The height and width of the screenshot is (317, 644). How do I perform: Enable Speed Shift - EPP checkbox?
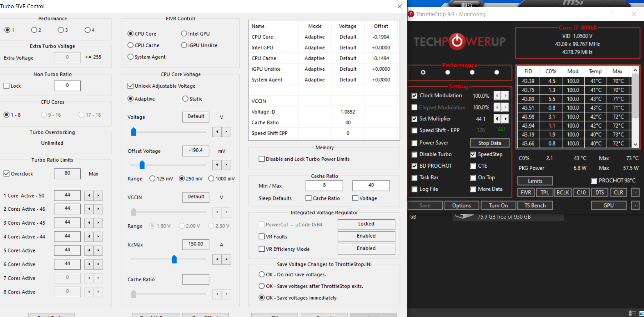pos(414,131)
